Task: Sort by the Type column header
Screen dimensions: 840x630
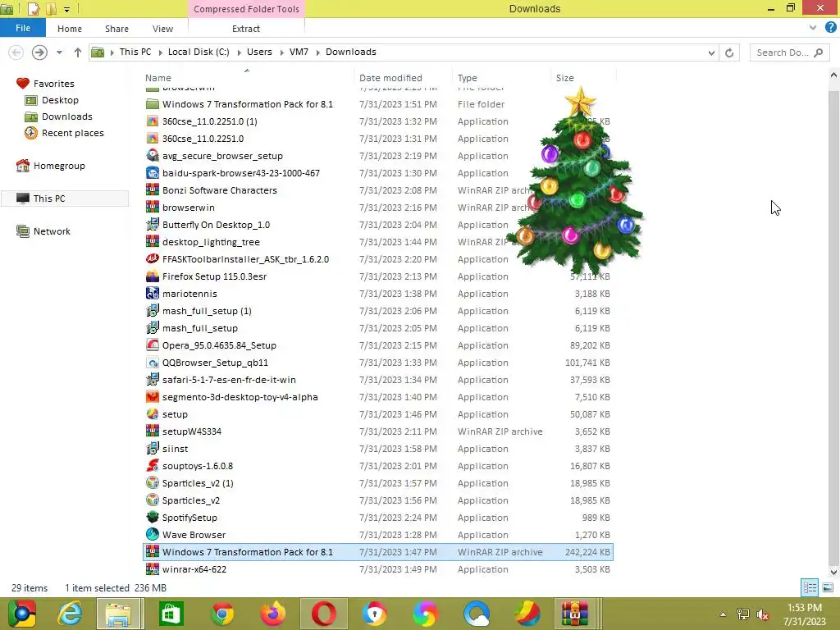Action: 467,78
